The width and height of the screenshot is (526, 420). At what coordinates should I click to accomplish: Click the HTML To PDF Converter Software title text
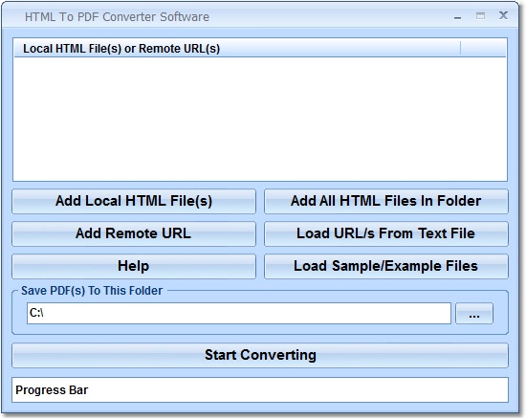(117, 17)
